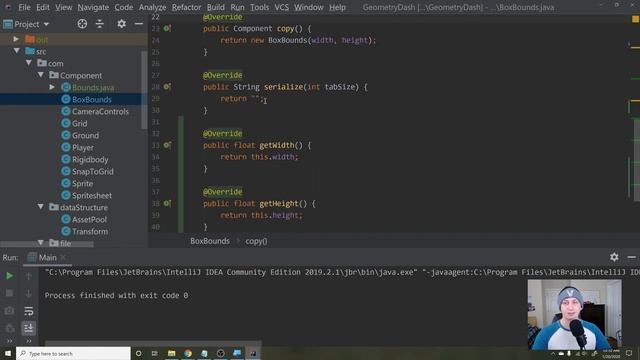This screenshot has height=360, width=640.
Task: Open the Grid class
Action: (80, 123)
